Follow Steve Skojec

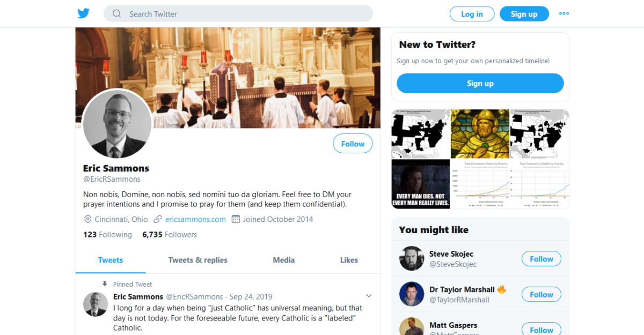point(541,259)
